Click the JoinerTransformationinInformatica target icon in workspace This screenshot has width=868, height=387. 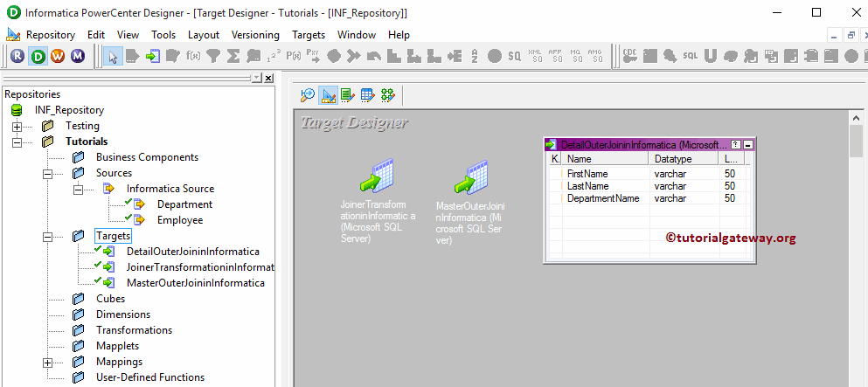click(x=377, y=176)
